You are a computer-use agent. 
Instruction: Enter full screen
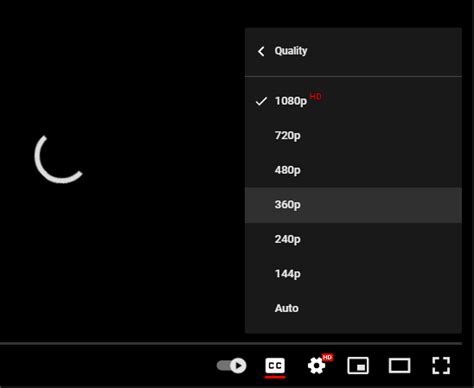441,366
